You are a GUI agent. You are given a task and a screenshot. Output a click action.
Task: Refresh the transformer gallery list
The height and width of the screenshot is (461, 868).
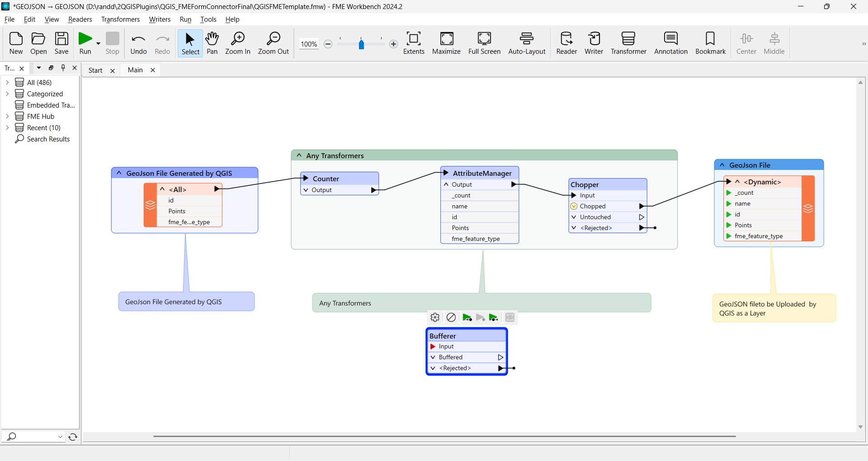coord(73,437)
